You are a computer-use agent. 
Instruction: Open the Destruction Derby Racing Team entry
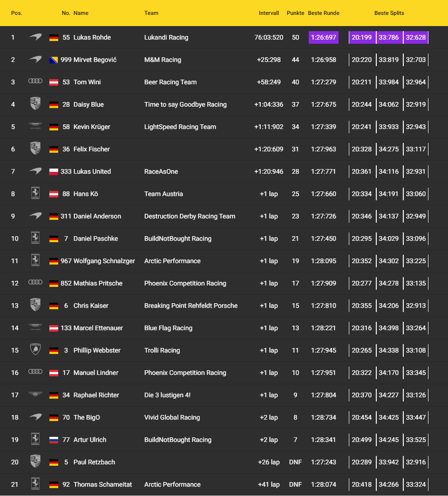coord(190,216)
